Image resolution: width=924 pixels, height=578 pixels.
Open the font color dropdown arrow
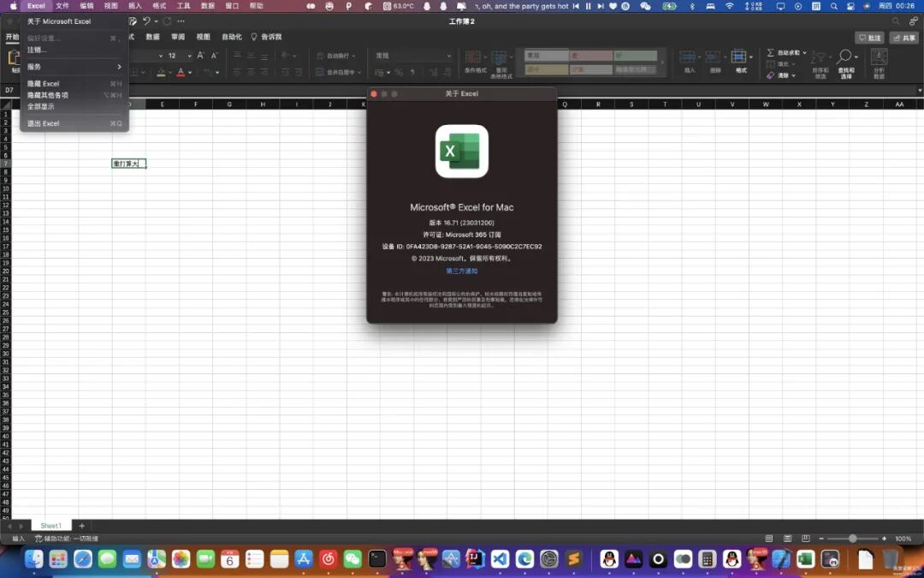coord(190,73)
